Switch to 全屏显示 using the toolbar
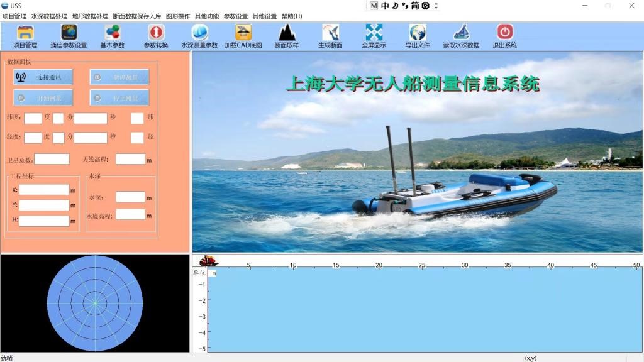 click(374, 36)
